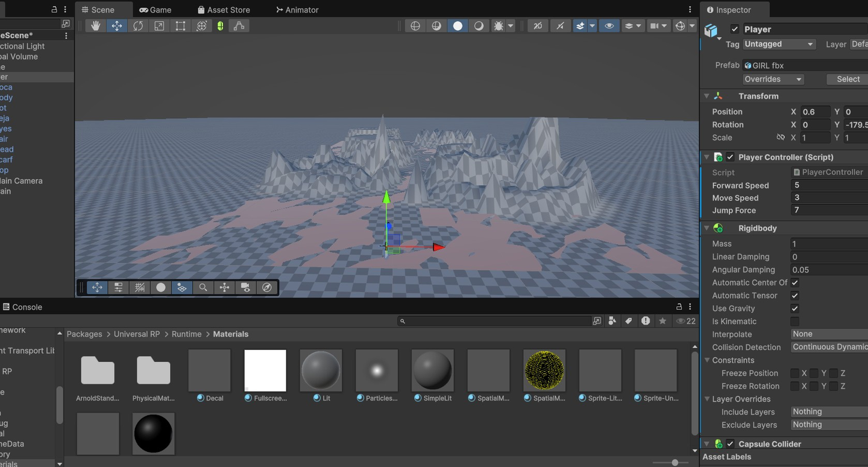Open the Tag dropdown showing Untagged
The height and width of the screenshot is (467, 868).
[x=779, y=44]
